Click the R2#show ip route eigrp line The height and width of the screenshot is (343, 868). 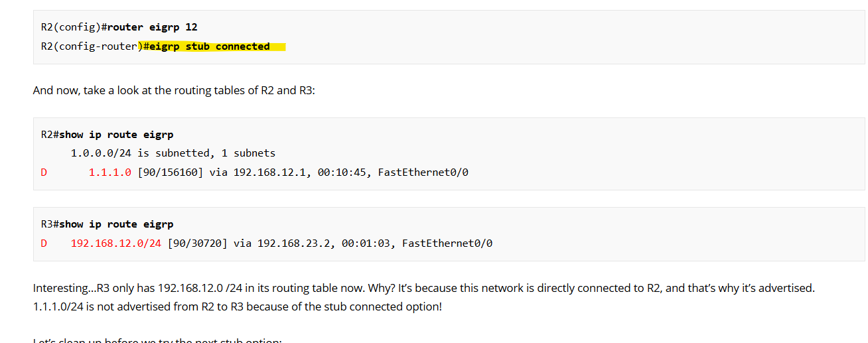[x=107, y=135]
